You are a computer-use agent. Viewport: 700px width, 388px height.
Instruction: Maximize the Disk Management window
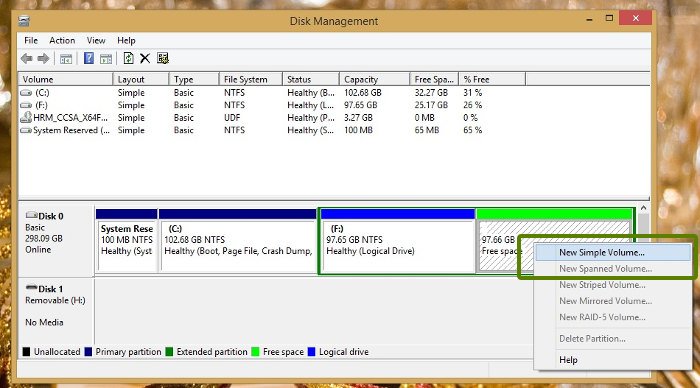click(609, 18)
